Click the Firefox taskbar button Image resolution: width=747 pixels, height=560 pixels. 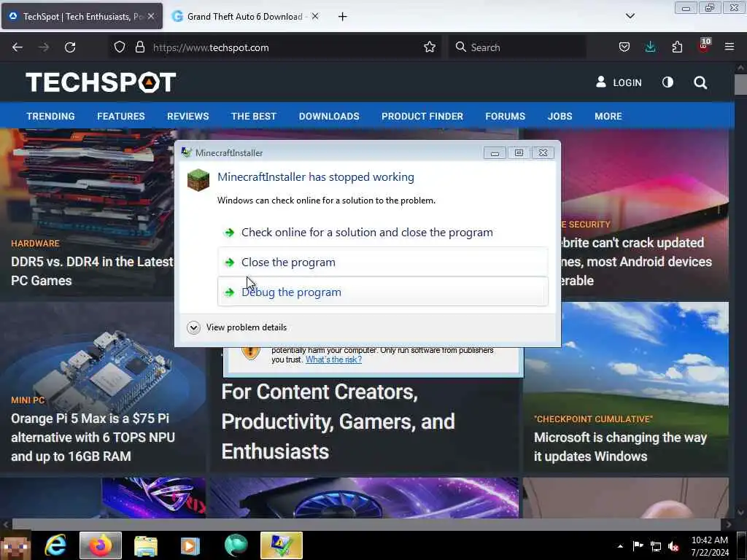pyautogui.click(x=101, y=545)
